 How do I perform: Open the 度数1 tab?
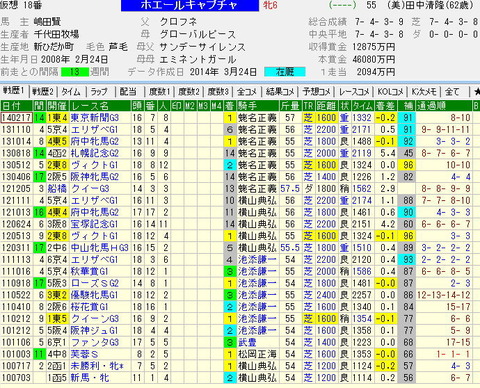[159, 91]
